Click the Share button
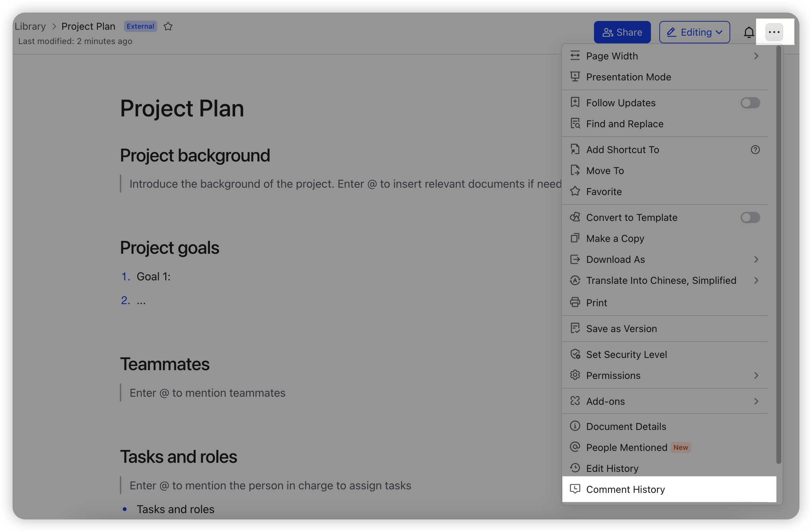 tap(623, 32)
